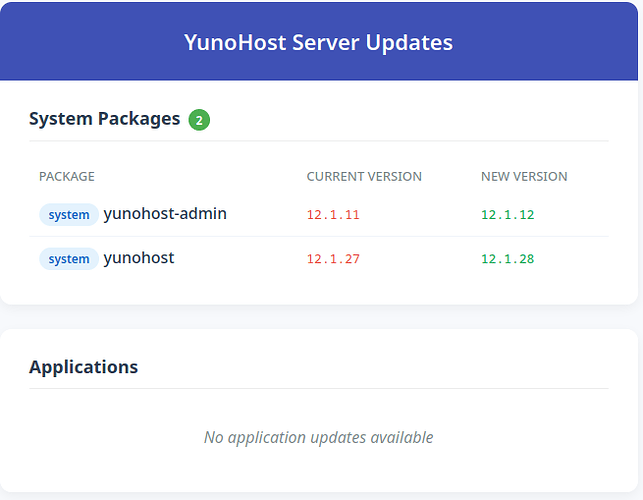
Task: Click new version 12.1.28
Action: click(x=507, y=259)
